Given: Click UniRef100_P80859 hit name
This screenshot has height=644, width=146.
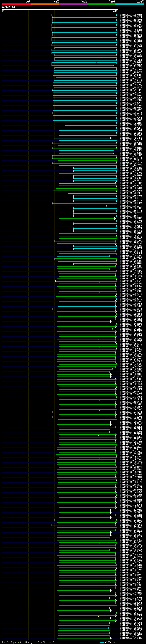Looking at the screenshot, I should pyautogui.click(x=131, y=286).
